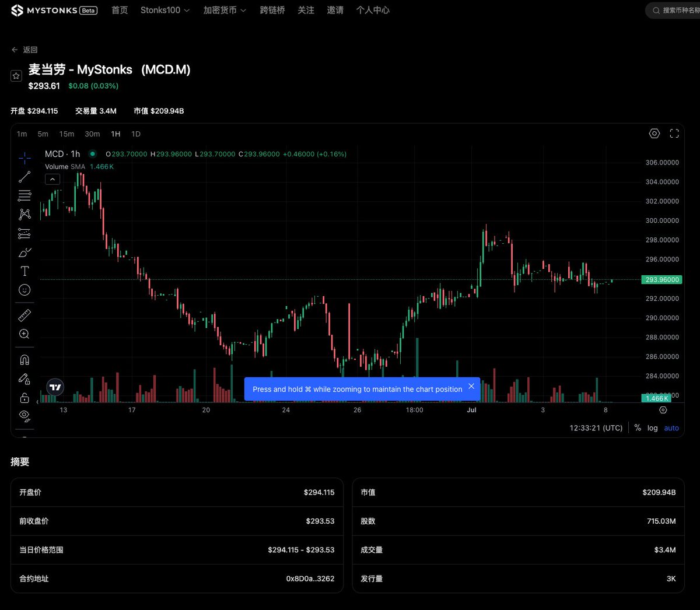Viewport: 700px width, 610px height.
Task: Click the Jul date axis label
Action: pyautogui.click(x=471, y=410)
